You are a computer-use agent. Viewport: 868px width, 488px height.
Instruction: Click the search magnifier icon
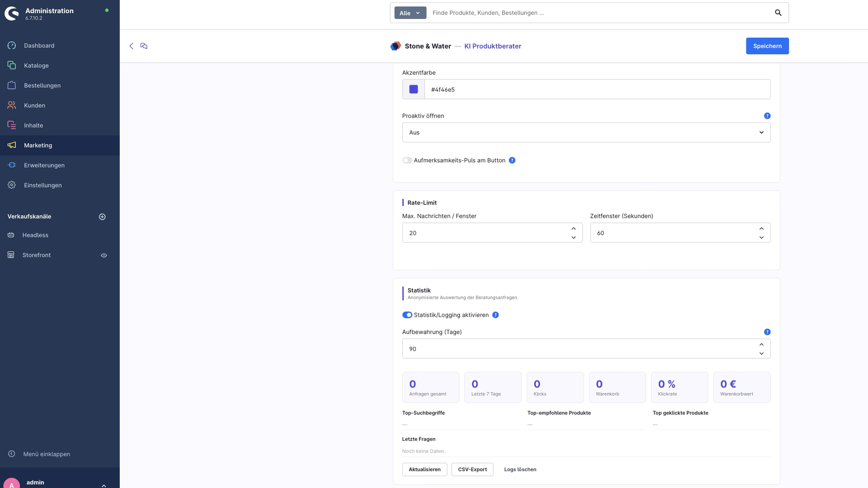(778, 13)
